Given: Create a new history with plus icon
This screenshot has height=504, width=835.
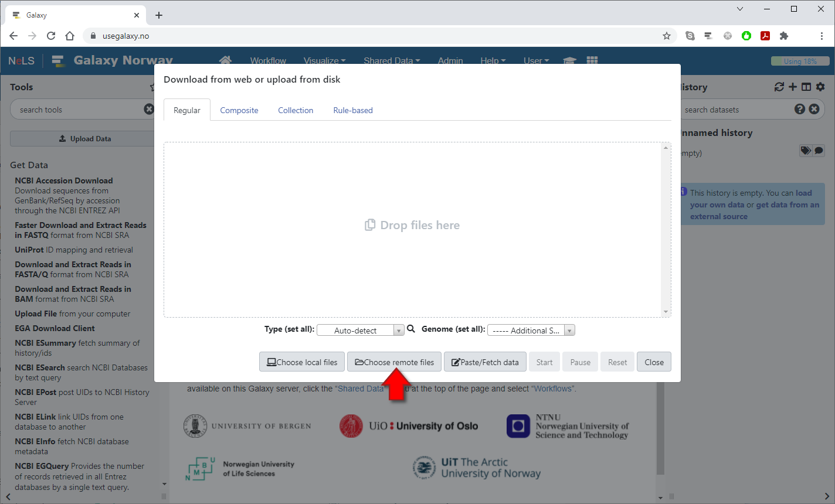Looking at the screenshot, I should pos(793,87).
